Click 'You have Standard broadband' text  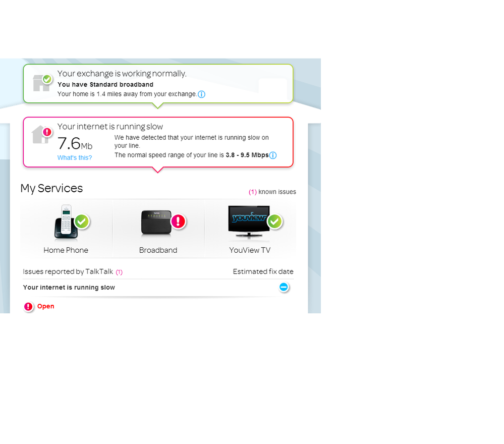(x=105, y=85)
